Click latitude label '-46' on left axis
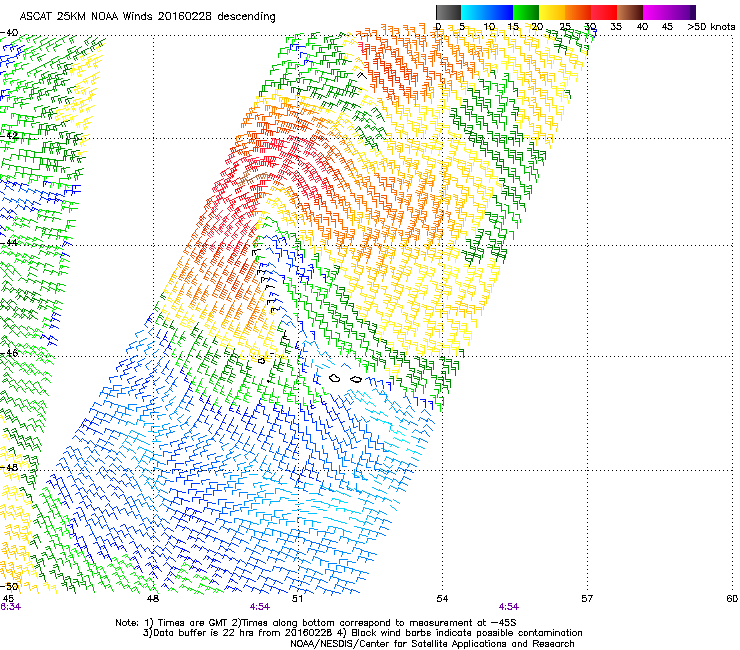Image resolution: width=740 pixels, height=650 pixels. click(x=9, y=353)
